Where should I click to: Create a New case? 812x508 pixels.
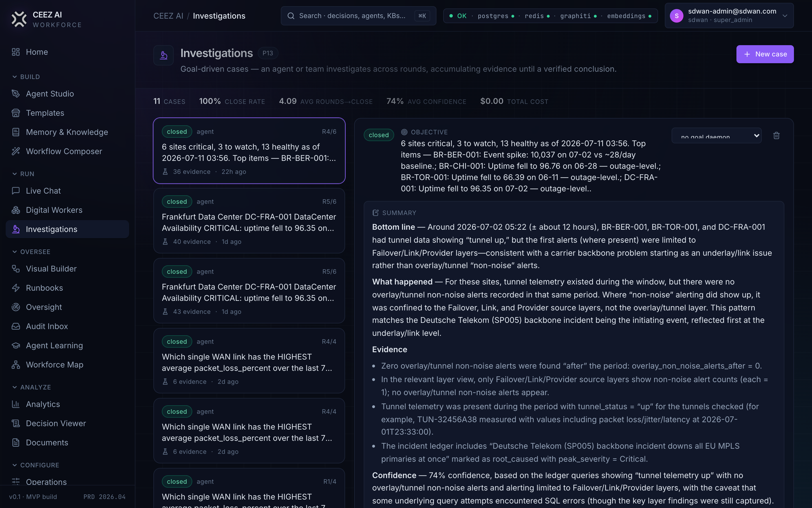click(x=765, y=54)
